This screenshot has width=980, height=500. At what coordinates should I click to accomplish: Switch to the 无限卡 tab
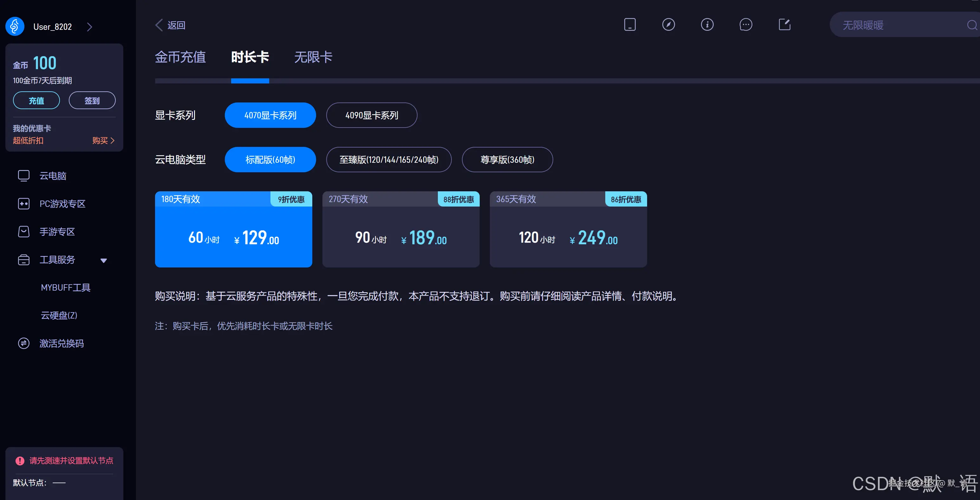(x=313, y=57)
